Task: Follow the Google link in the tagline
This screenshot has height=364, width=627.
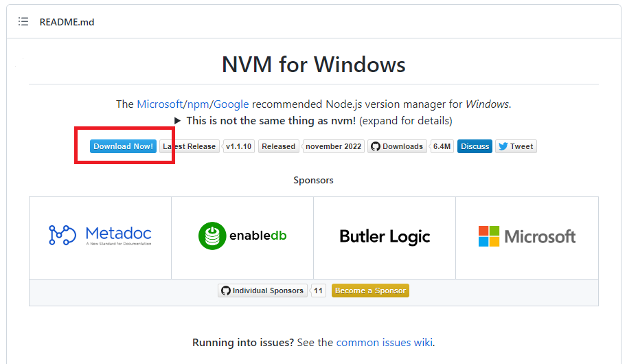Action: (231, 104)
